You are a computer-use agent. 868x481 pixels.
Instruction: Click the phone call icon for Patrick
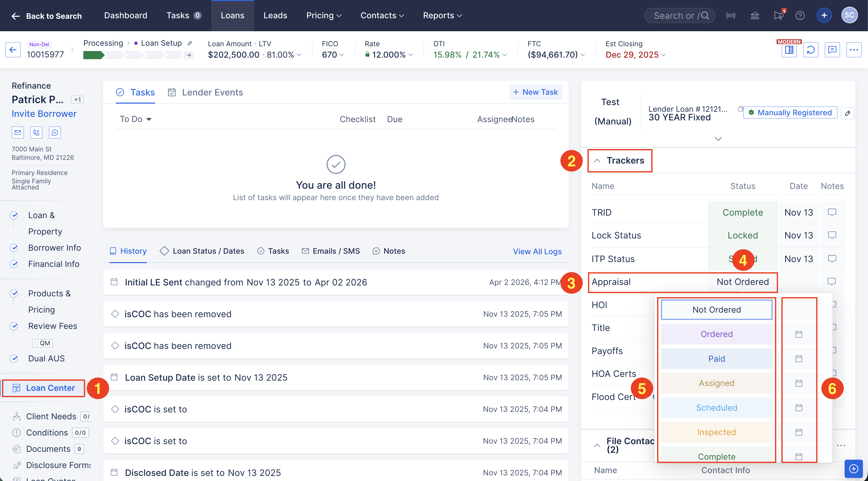pos(36,132)
